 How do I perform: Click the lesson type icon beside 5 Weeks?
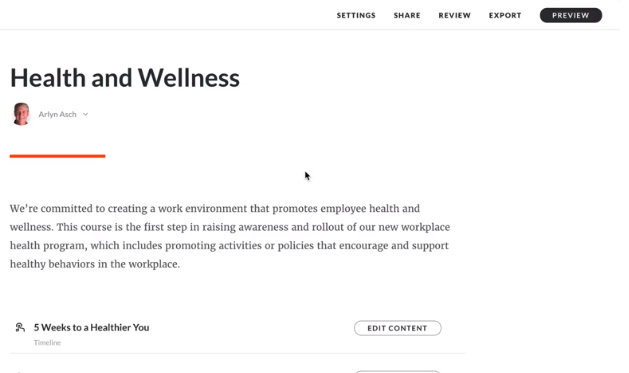point(20,327)
